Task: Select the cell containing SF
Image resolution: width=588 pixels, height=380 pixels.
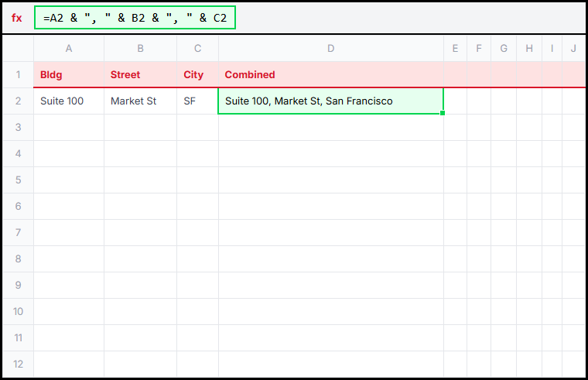Action: pyautogui.click(x=197, y=101)
